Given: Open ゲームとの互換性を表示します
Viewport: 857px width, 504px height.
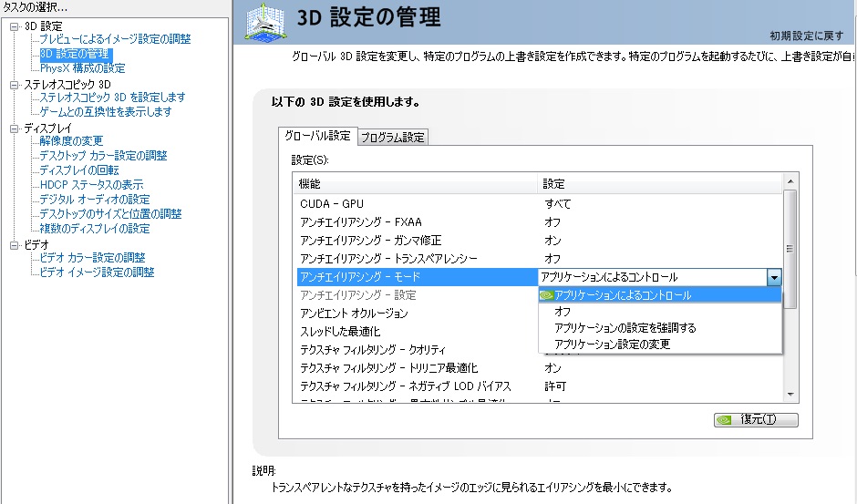Looking at the screenshot, I should (106, 111).
